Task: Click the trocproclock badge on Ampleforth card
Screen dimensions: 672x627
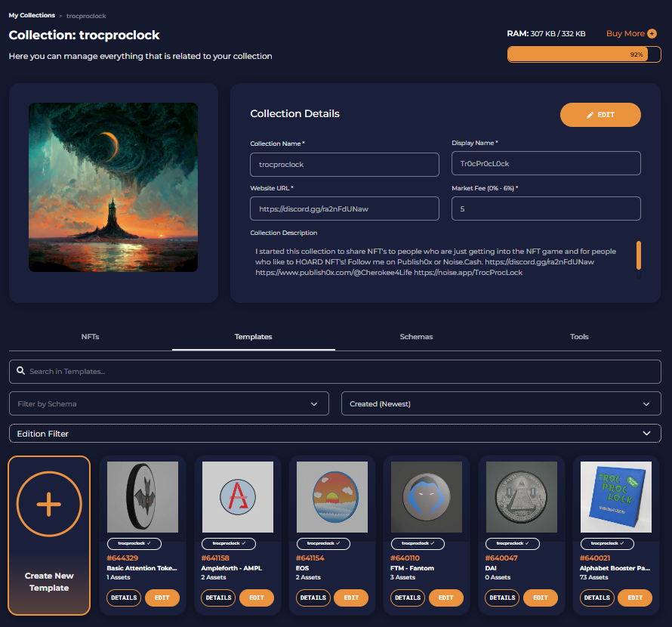Action: click(229, 543)
